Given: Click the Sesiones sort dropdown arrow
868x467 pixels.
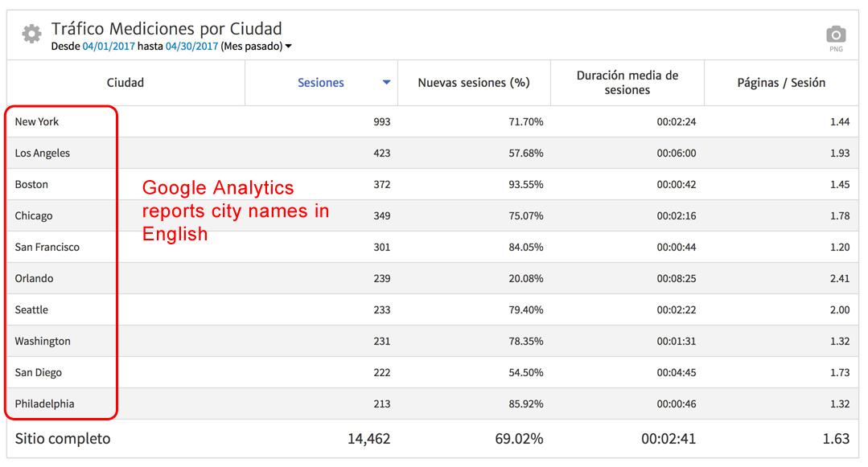Looking at the screenshot, I should (386, 82).
